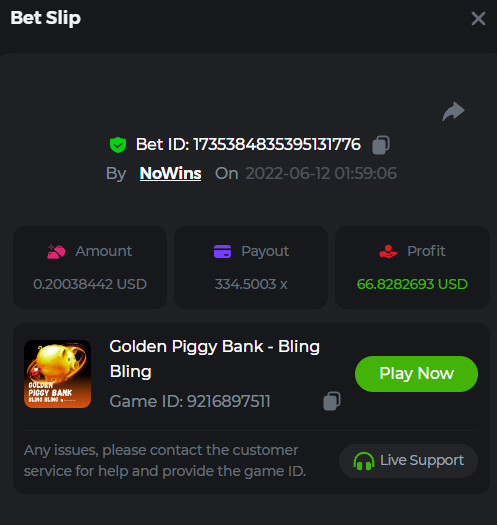Screen dimensions: 497x525
Task: Open Live Support chat
Action: point(409,461)
